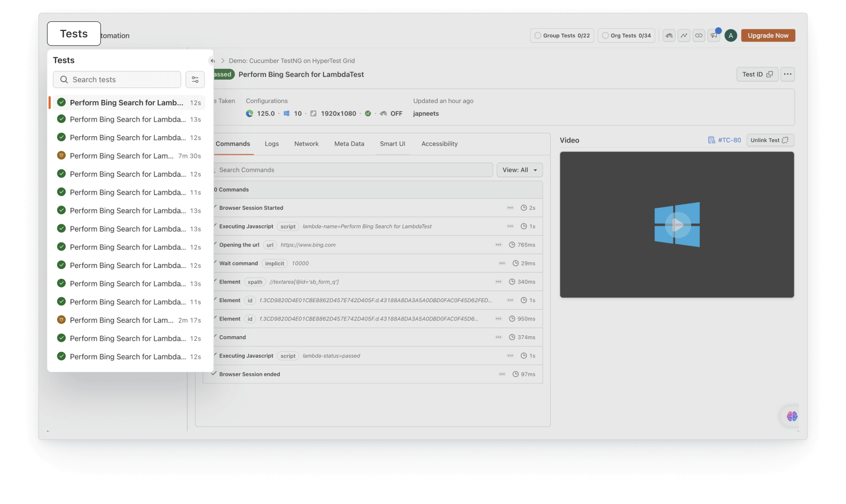The width and height of the screenshot is (846, 504).
Task: Collapse the Tests side panel arrow
Action: click(213, 61)
